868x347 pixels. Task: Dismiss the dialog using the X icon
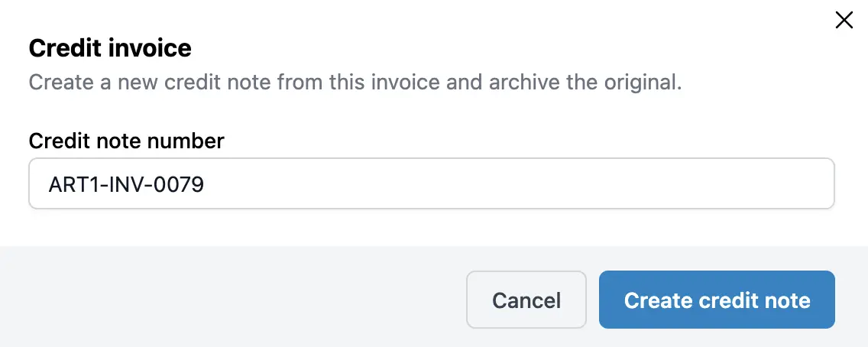click(x=844, y=21)
